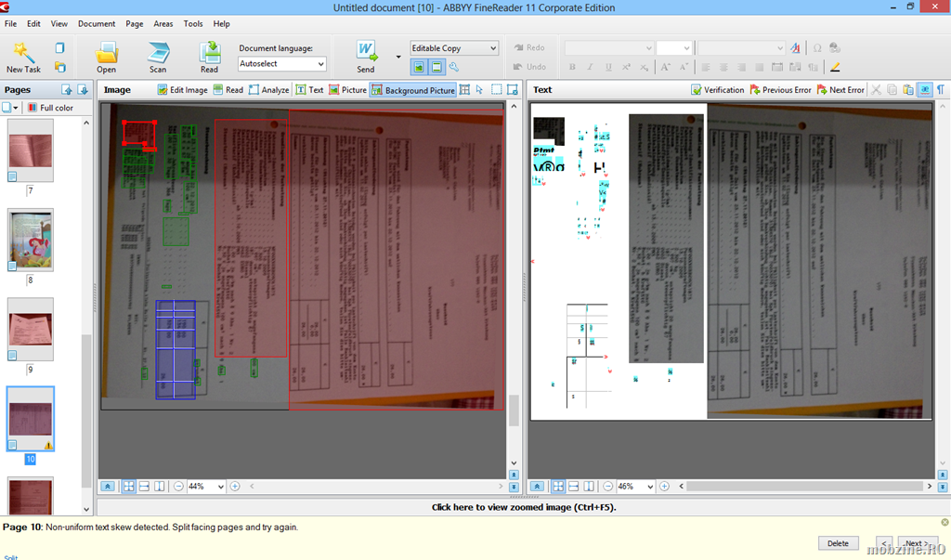
Task: Click the Paste clipboard icon in Text panel
Action: [x=908, y=90]
